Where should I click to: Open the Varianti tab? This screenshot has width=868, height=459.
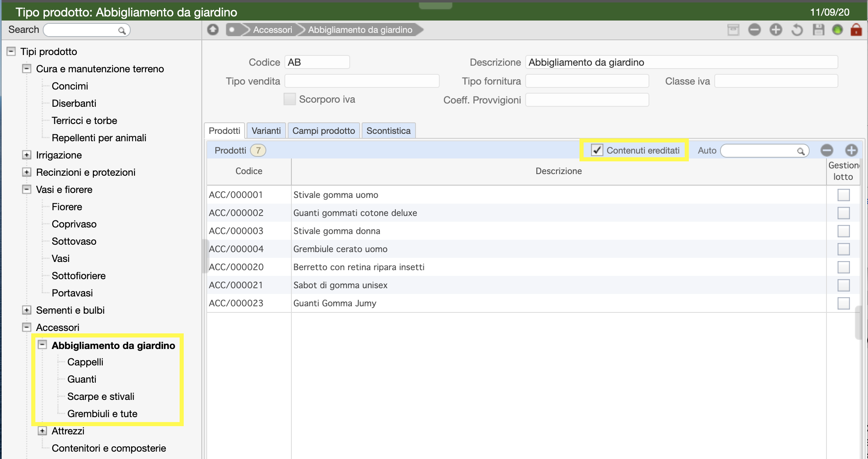266,131
